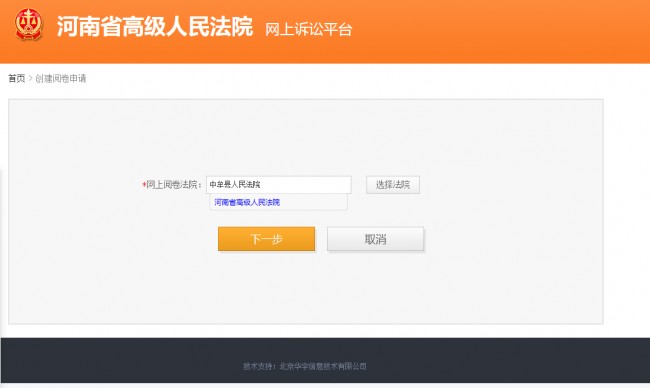
Task: Focus the 网上阅卷法院 input field
Action: click(x=279, y=184)
